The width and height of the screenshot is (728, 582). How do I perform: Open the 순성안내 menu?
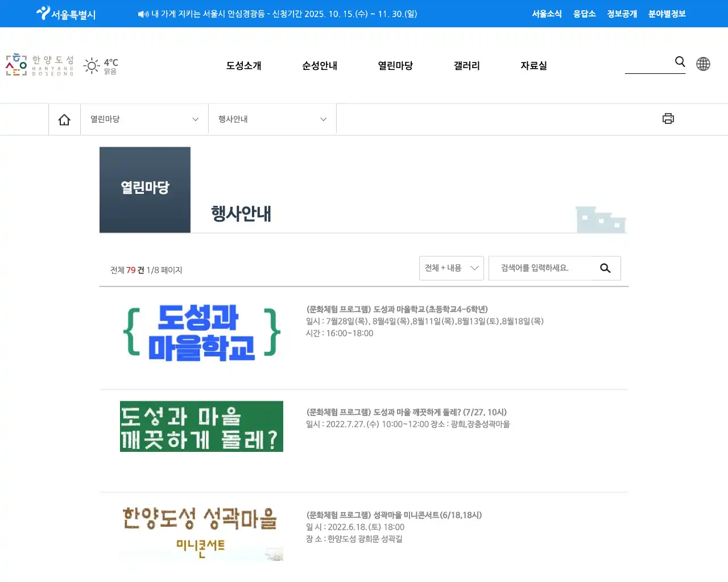click(x=320, y=65)
